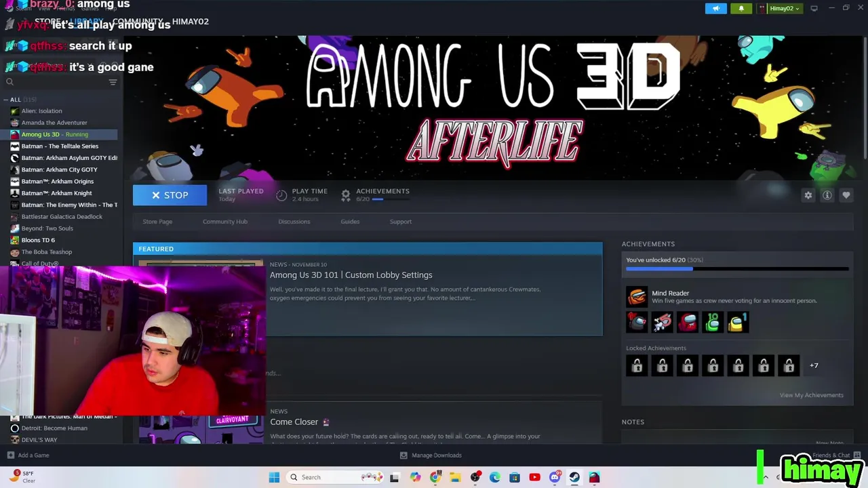Screen dimensions: 868x488
Task: Open the Windows Start menu
Action: click(x=274, y=477)
